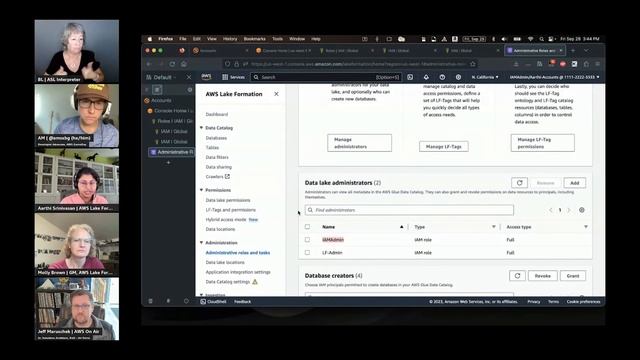Open a new Firefox tab
This screenshot has height=360, width=640.
573,51
